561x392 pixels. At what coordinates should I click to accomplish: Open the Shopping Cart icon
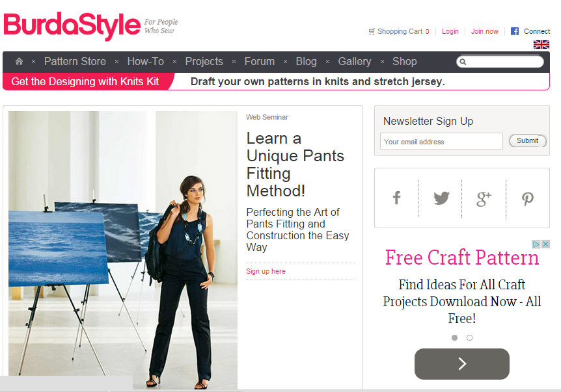(372, 31)
